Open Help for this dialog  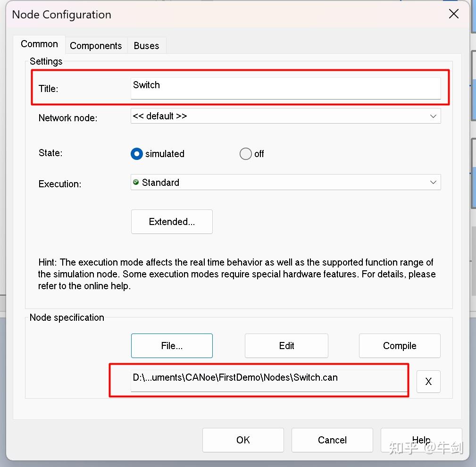pyautogui.click(x=421, y=440)
